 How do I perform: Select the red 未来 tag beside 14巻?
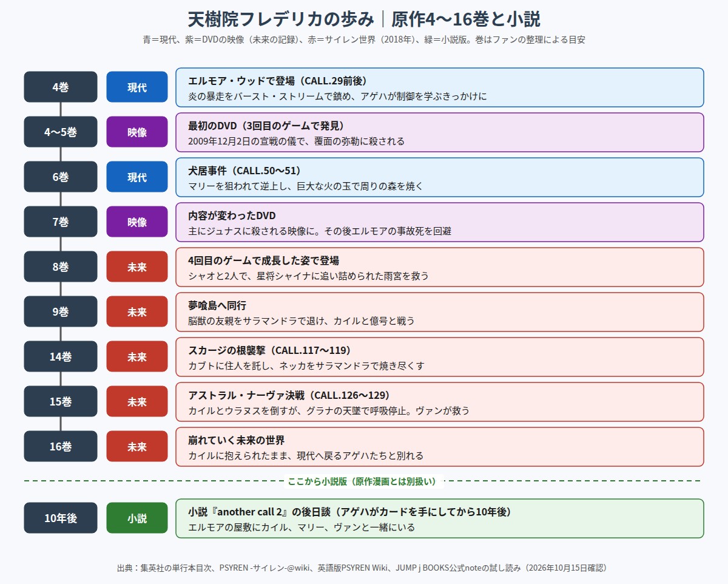click(x=137, y=356)
